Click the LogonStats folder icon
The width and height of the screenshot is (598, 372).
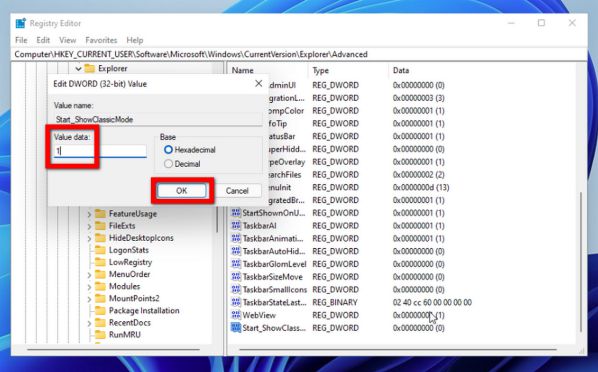[100, 250]
